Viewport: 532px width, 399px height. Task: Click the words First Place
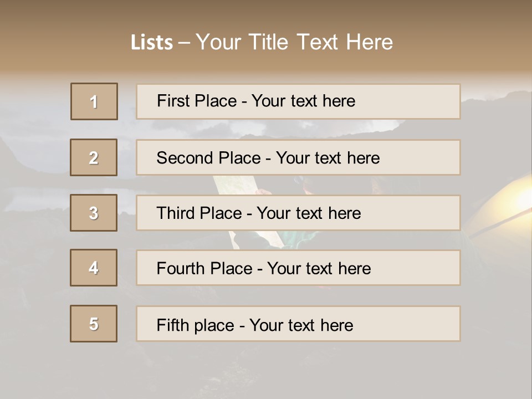click(x=197, y=101)
